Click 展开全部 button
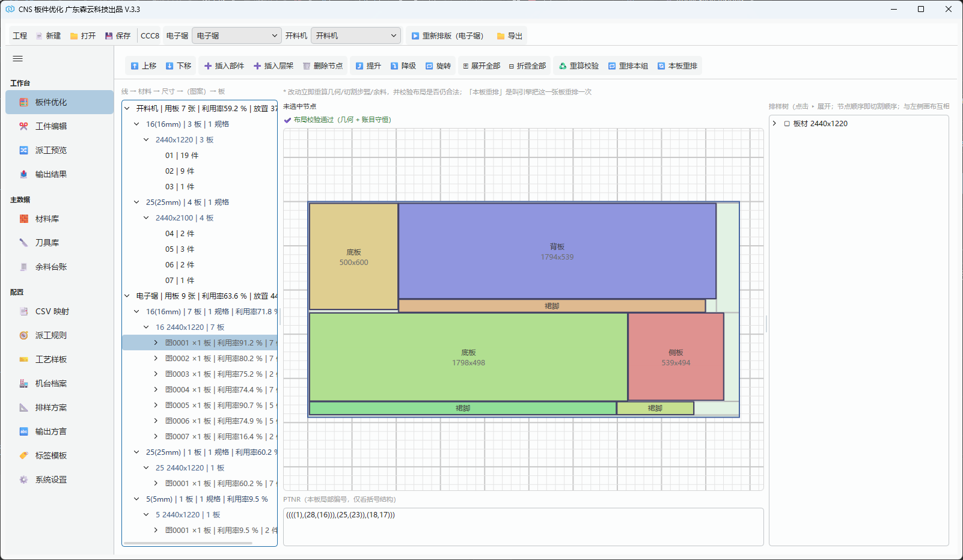 pos(481,66)
